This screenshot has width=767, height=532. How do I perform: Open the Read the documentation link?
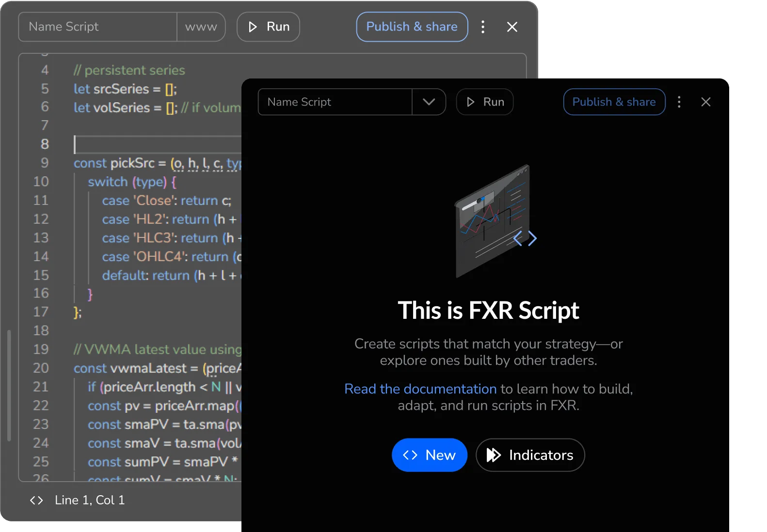(x=420, y=389)
